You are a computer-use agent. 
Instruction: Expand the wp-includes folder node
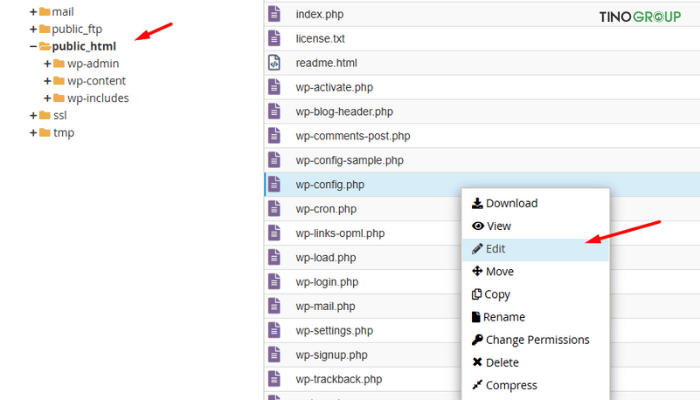click(x=47, y=98)
